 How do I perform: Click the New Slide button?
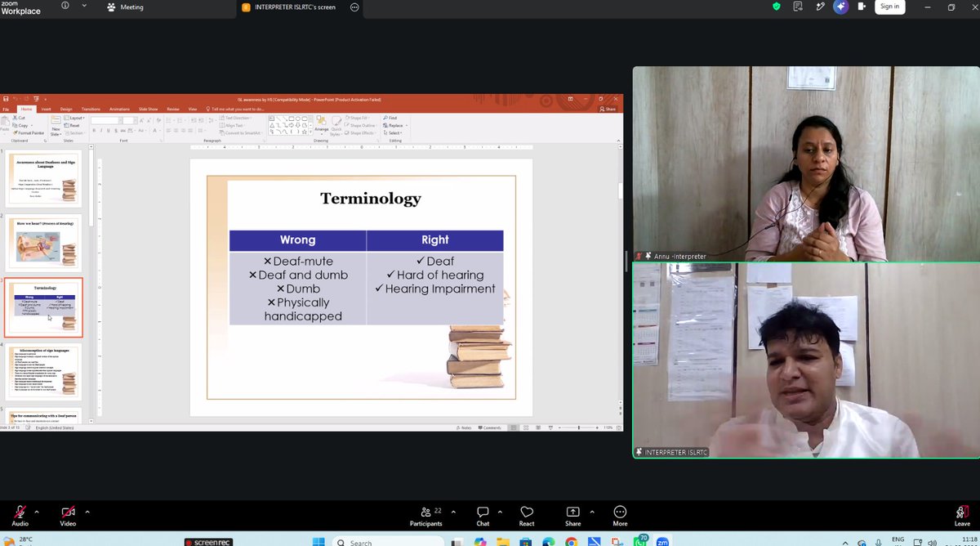click(56, 126)
